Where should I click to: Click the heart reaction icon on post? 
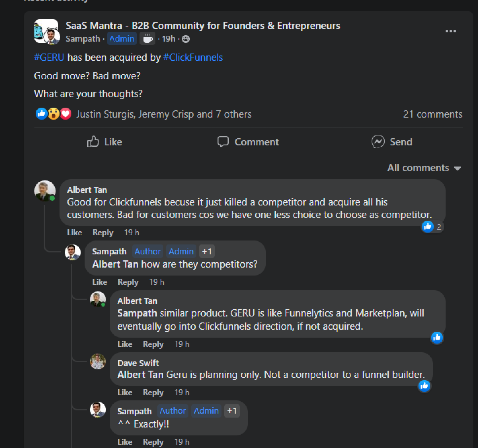[66, 114]
